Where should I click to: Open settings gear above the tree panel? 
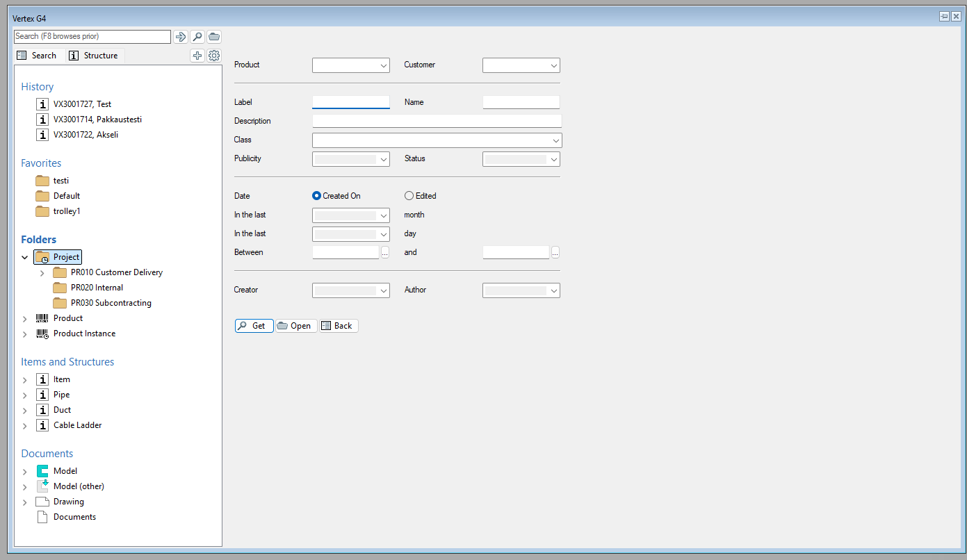[214, 56]
